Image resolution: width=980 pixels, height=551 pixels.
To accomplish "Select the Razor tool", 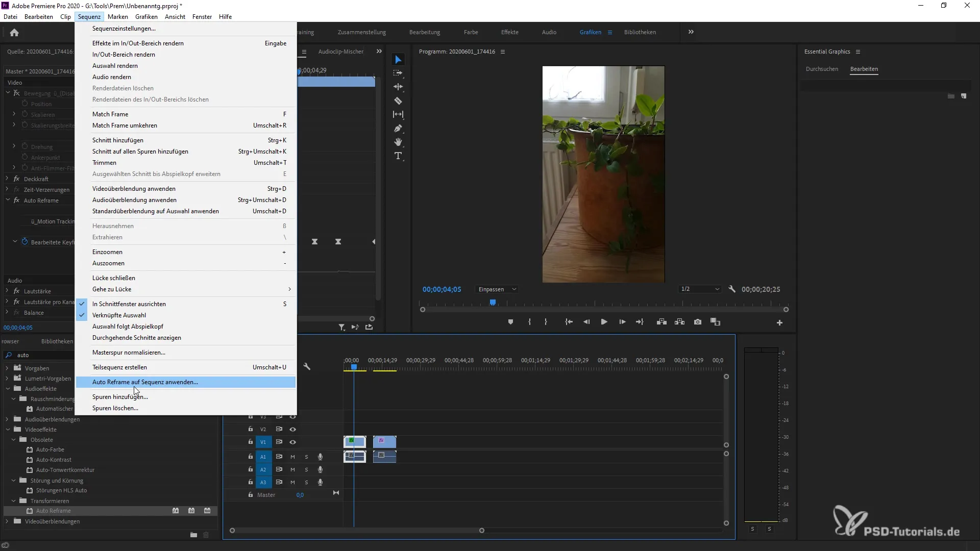I will click(398, 101).
